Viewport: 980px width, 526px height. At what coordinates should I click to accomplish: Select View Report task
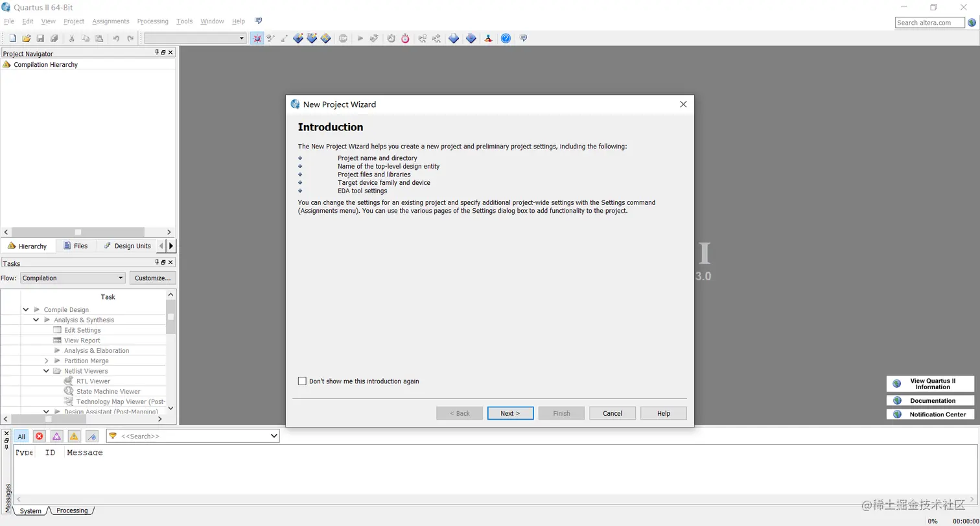[82, 341]
